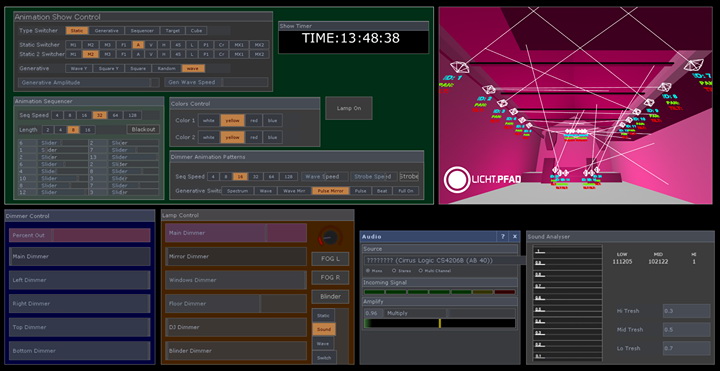The image size is (720, 371).
Task: Choose Spectrum in the Generative Switcher row
Action: pyautogui.click(x=237, y=191)
